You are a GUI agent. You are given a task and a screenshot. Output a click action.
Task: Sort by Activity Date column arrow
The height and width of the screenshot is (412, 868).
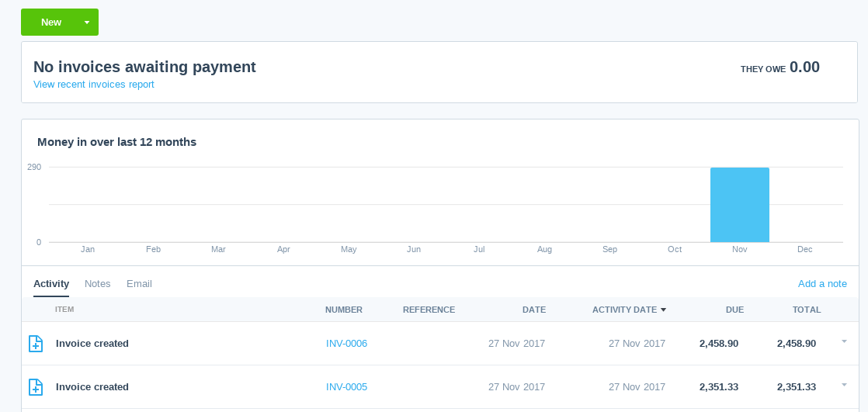(x=663, y=310)
